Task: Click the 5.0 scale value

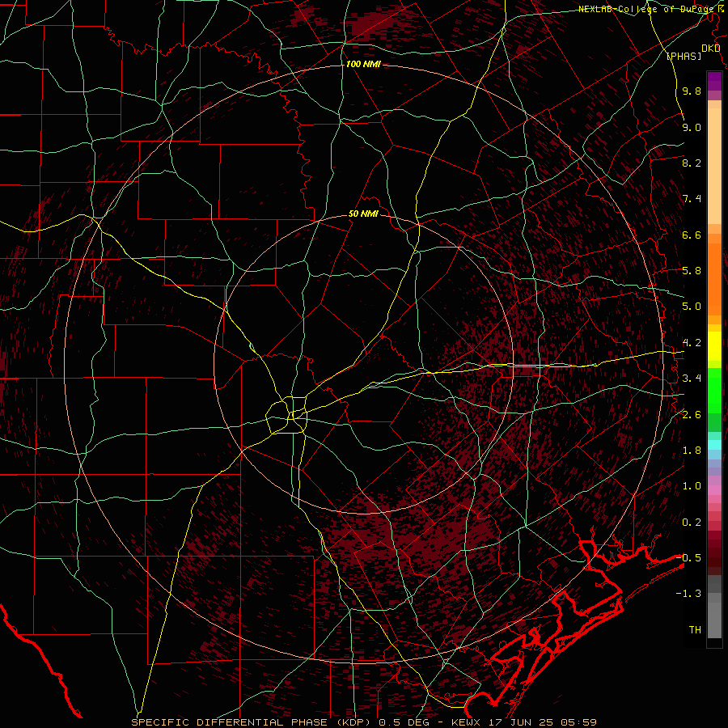Action: (x=692, y=307)
